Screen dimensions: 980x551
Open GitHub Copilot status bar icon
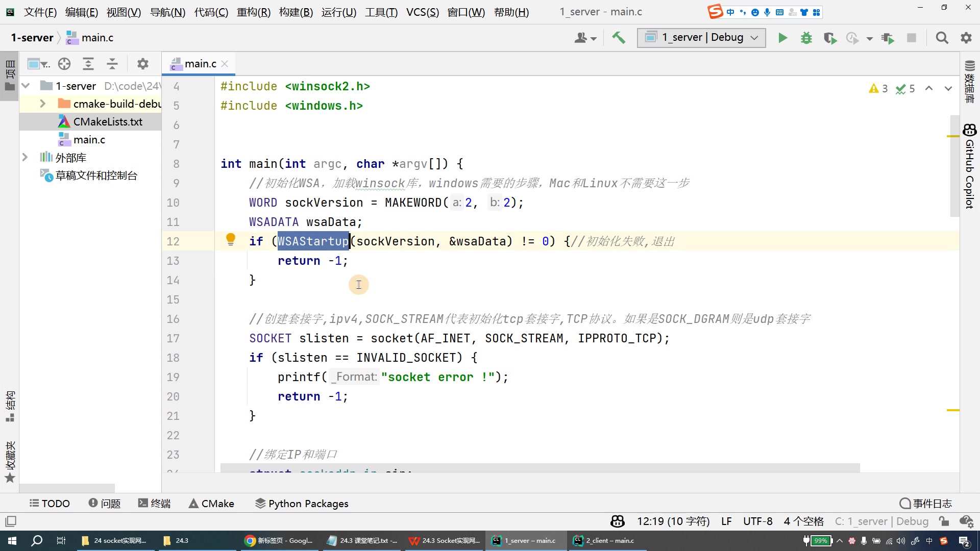[617, 521]
